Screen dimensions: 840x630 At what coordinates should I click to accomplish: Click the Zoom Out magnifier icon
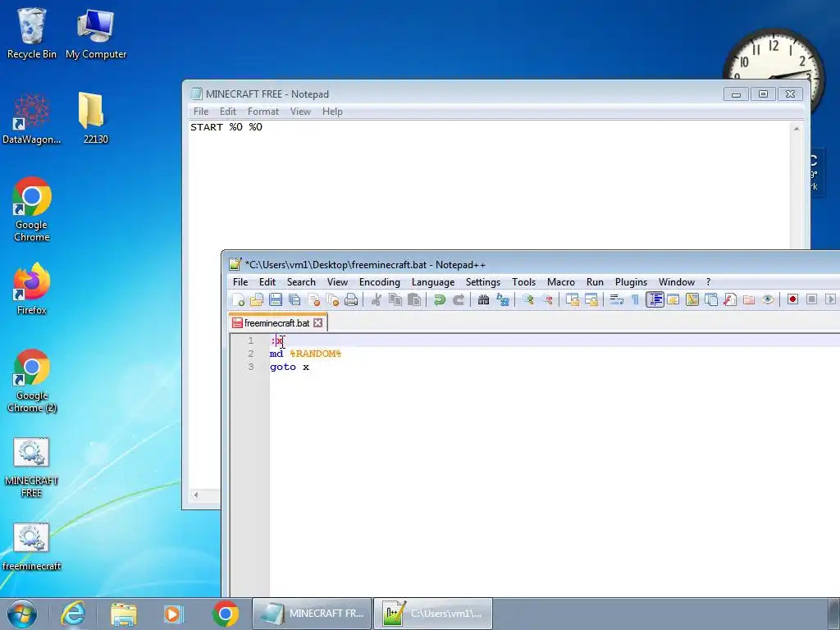pyautogui.click(x=547, y=300)
